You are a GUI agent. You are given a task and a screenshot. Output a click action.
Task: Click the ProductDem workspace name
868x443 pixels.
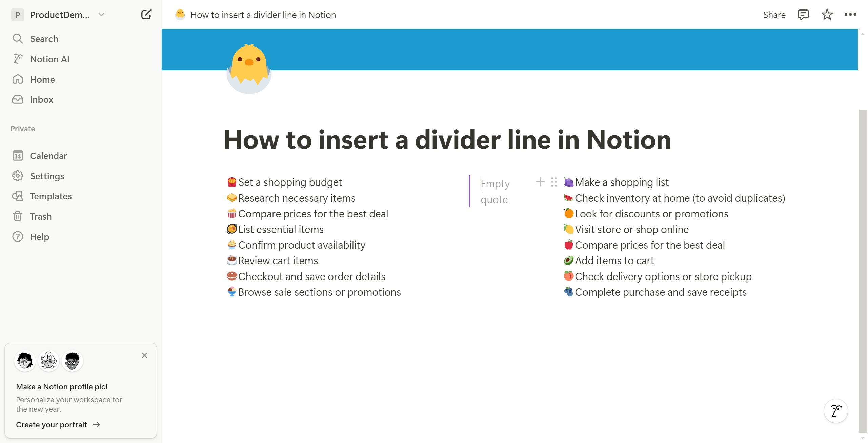pos(60,15)
